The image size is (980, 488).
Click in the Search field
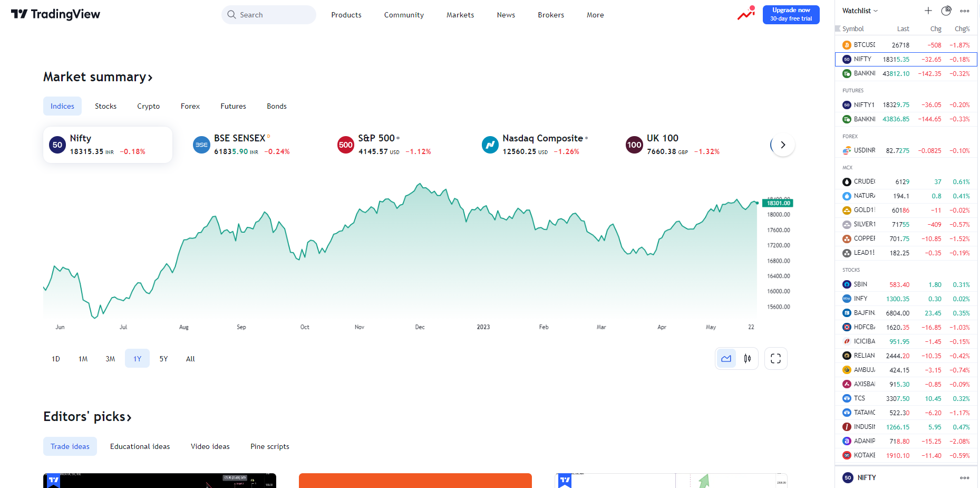pyautogui.click(x=269, y=15)
